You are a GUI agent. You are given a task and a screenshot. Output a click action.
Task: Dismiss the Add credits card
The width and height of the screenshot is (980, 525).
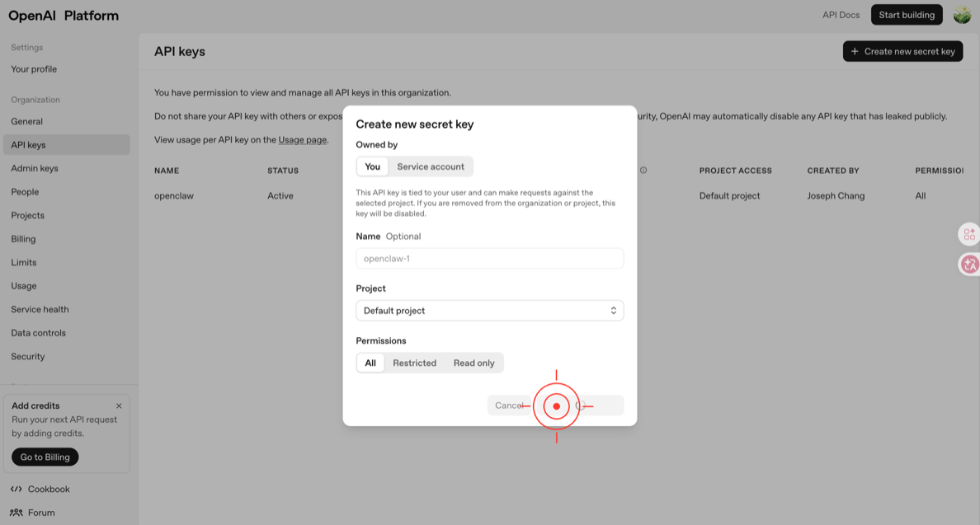point(119,405)
